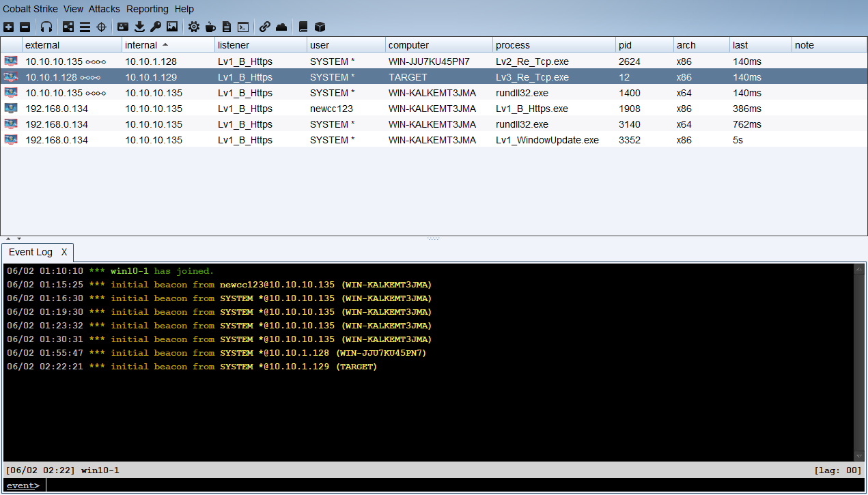Click the [06/02 02:22] win10-1 status text
Viewport: 868px width, 495px height.
coord(62,470)
